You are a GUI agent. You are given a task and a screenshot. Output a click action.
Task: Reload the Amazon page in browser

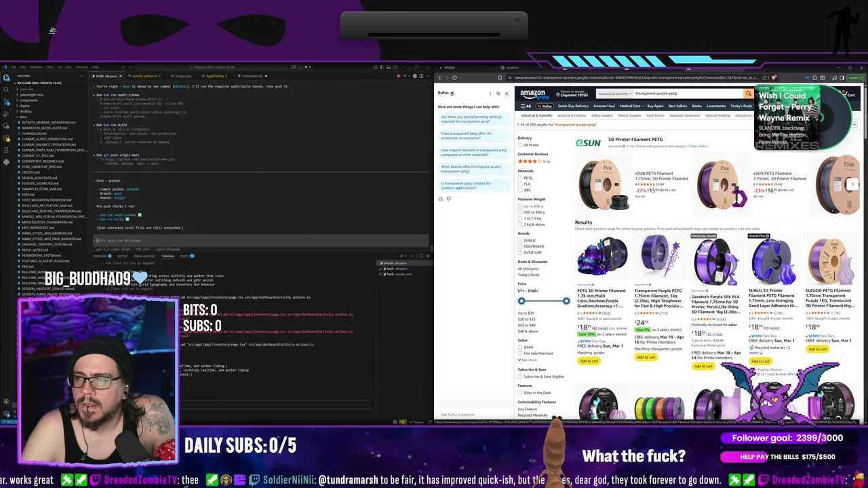coord(454,77)
